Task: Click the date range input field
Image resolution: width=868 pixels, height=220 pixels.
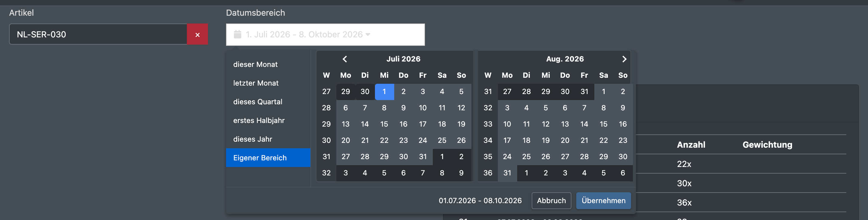Action: 325,34
